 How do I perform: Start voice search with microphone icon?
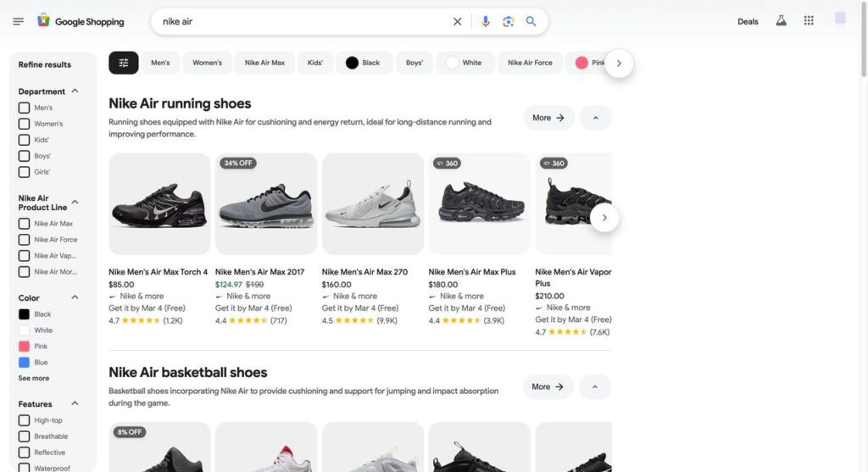tap(486, 21)
